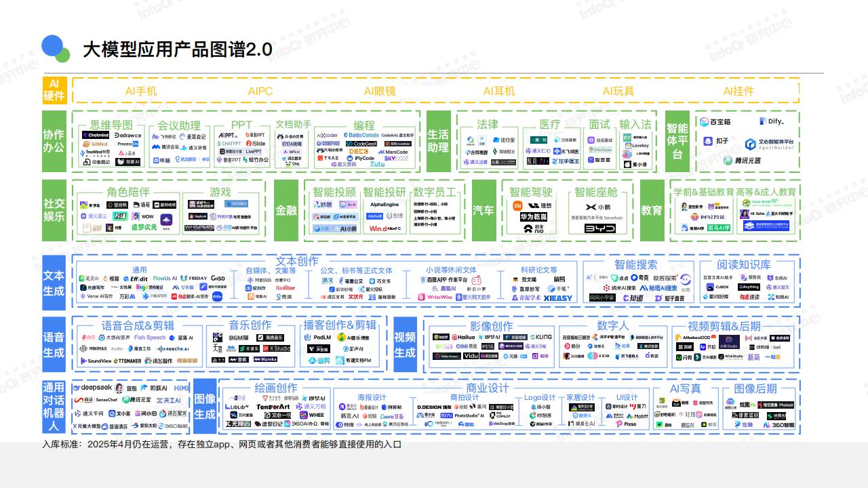
Task: Click the title 大模型应用产品图谱2.0
Action: [x=178, y=49]
